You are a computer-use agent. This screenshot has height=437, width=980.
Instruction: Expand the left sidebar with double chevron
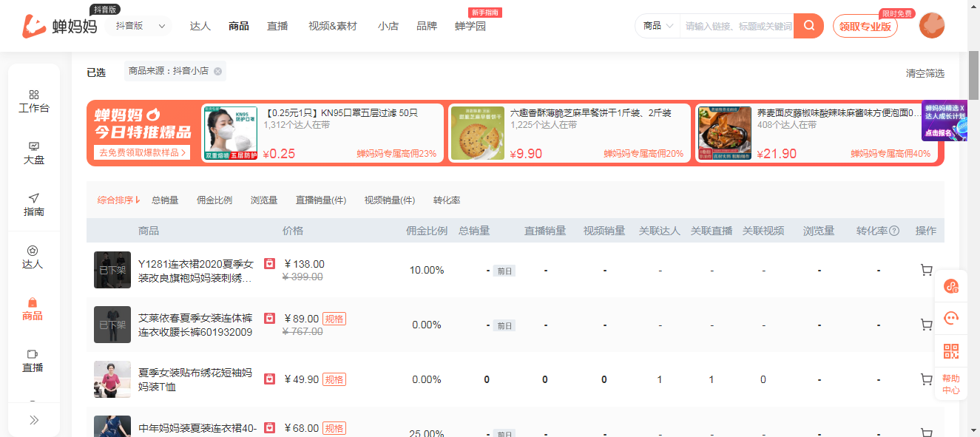click(34, 420)
